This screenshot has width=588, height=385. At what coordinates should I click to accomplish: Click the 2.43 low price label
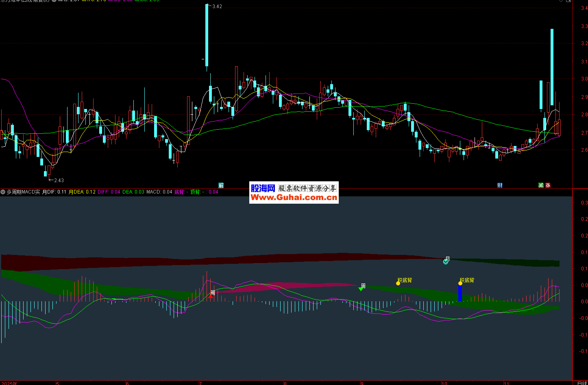click(x=59, y=180)
